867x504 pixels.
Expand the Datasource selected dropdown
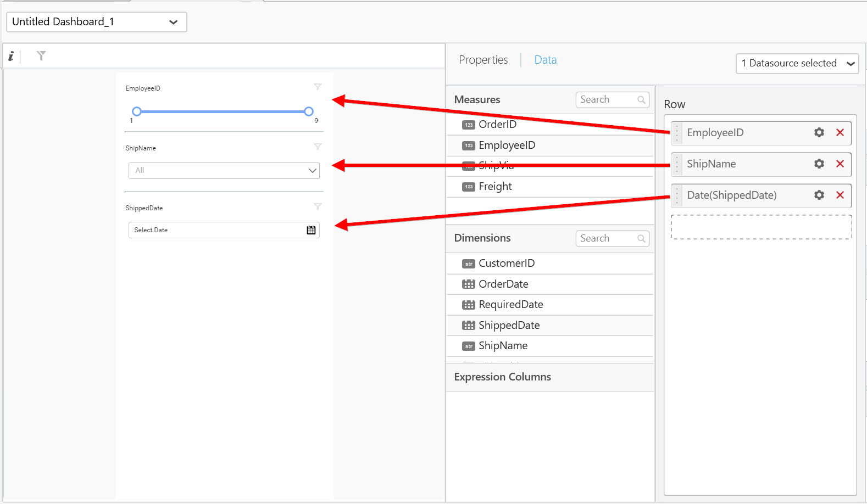(797, 64)
